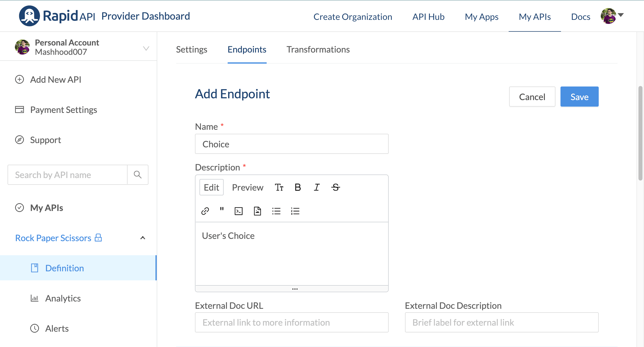Switch to the Settings tab

(x=192, y=50)
